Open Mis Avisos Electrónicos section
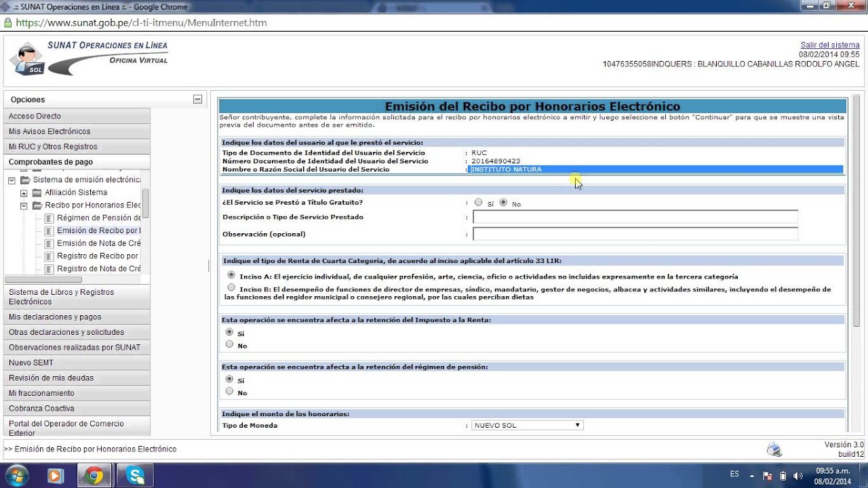This screenshot has width=868, height=488. click(77, 131)
